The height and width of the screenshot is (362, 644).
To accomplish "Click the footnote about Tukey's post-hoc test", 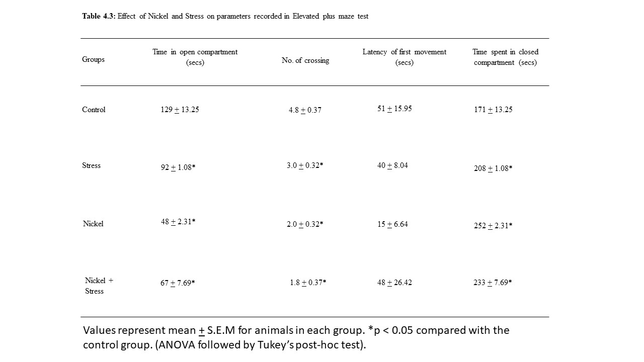I will click(x=296, y=337).
